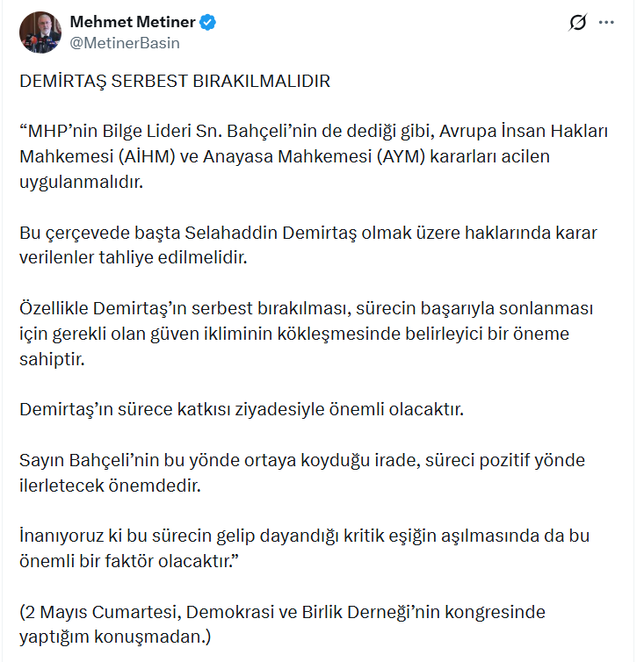Click the abbreviation (AİHM) in the text
This screenshot has width=644, height=662.
click(x=147, y=156)
